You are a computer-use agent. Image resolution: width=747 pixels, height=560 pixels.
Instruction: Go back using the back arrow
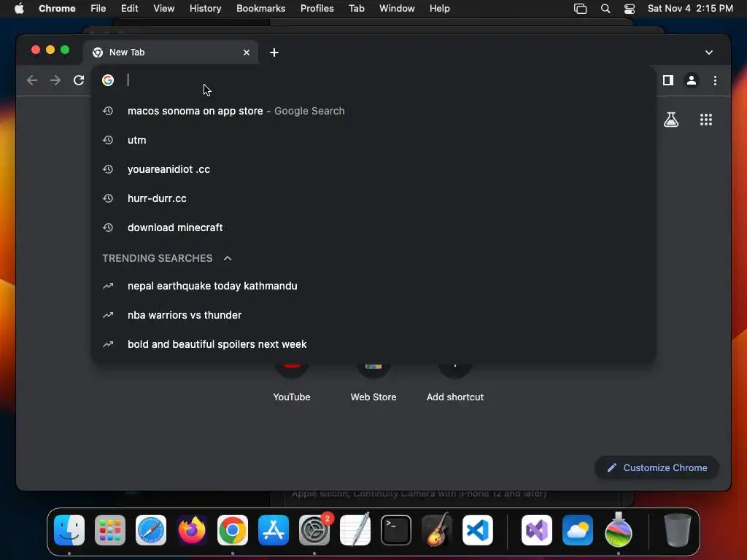32,80
